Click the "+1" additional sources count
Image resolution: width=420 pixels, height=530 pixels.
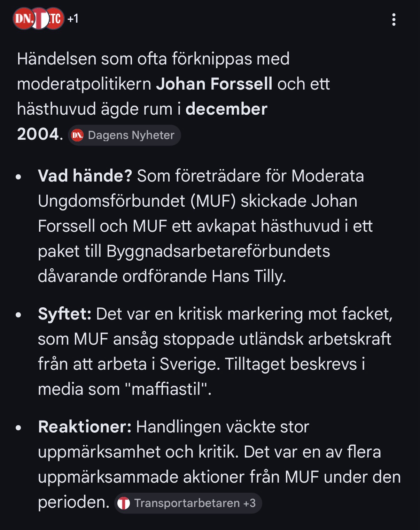[73, 18]
